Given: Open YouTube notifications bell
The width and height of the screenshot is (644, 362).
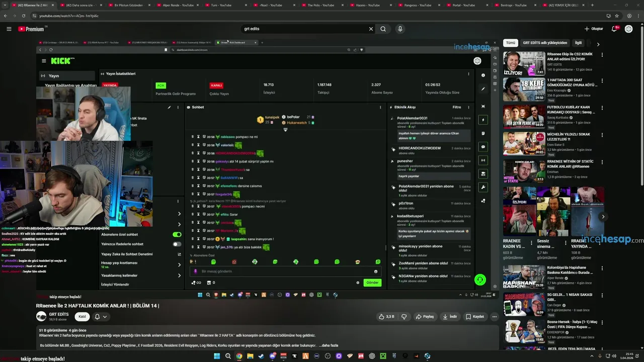Looking at the screenshot, I should click(x=614, y=29).
